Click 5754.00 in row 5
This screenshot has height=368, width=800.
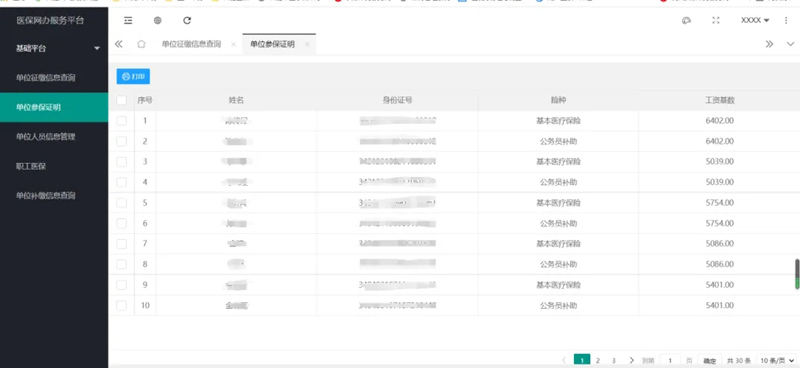(x=720, y=203)
